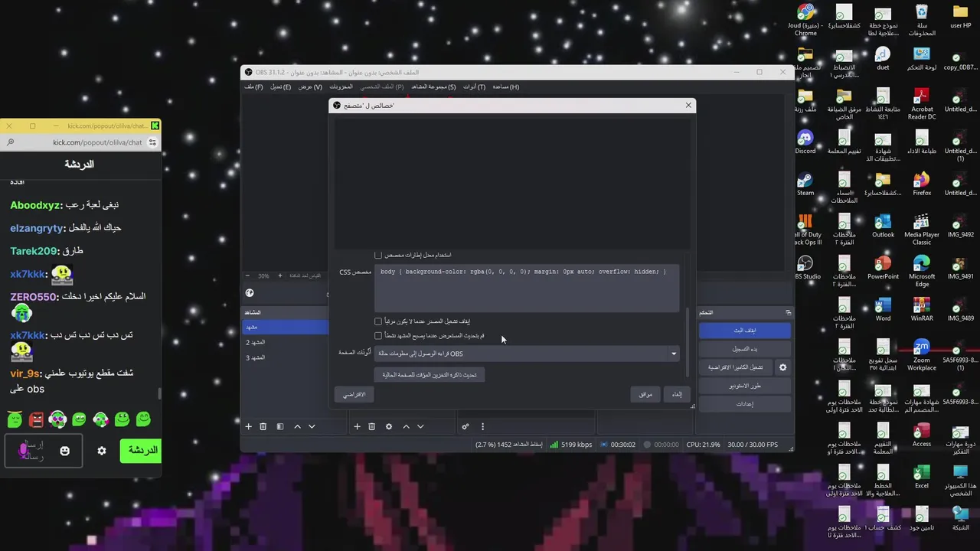Click the green chat send button
This screenshot has height=551, width=980.
[x=141, y=450]
